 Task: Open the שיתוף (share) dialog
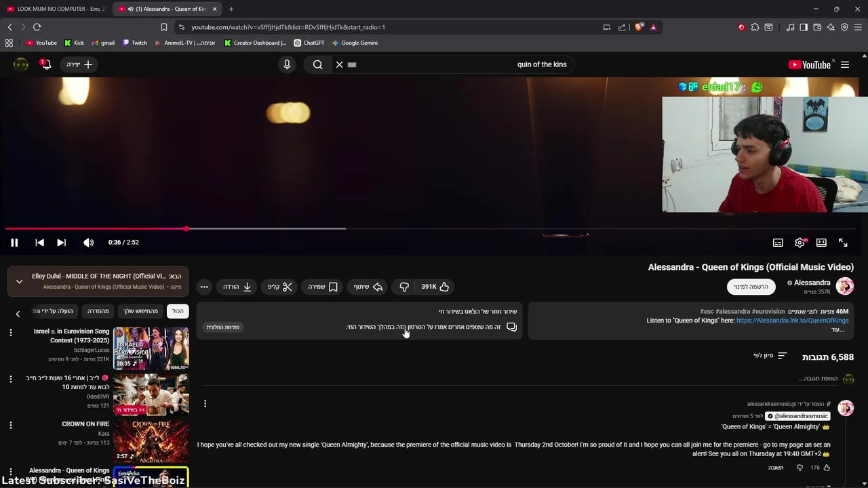[x=368, y=287]
